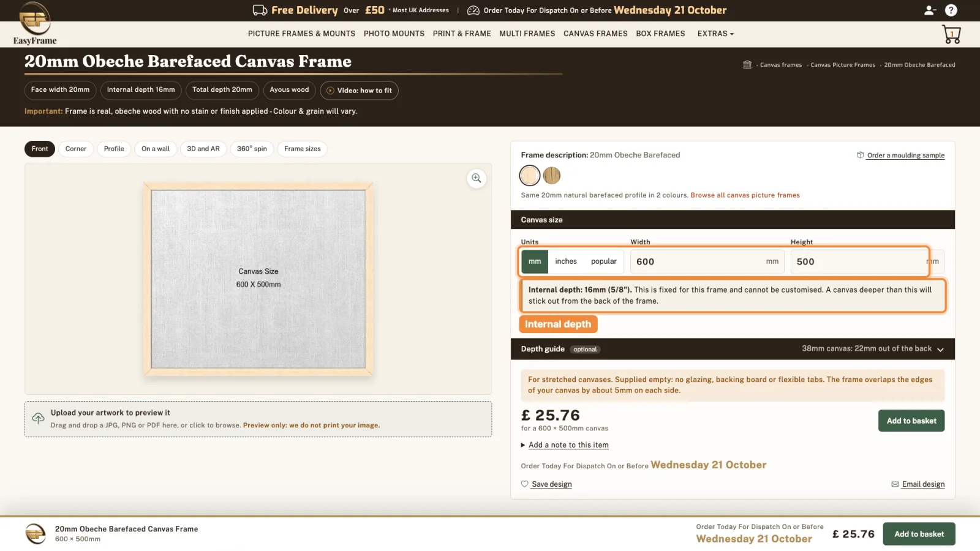Select the Front view tab
The image size is (980, 551).
coord(40,149)
